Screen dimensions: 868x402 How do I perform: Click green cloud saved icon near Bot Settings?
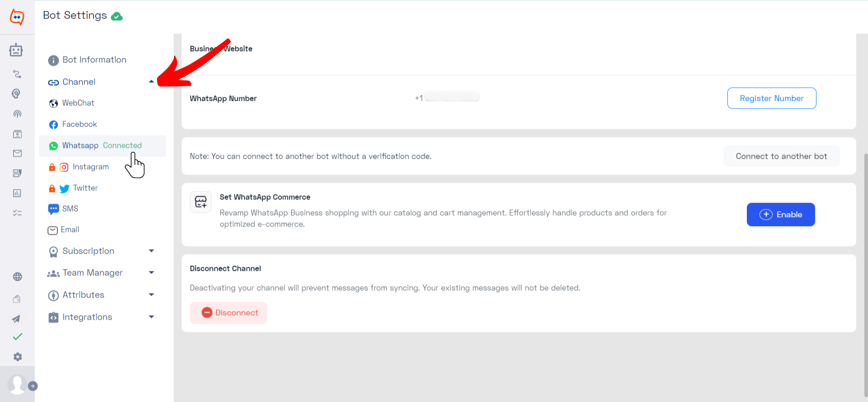tap(117, 16)
